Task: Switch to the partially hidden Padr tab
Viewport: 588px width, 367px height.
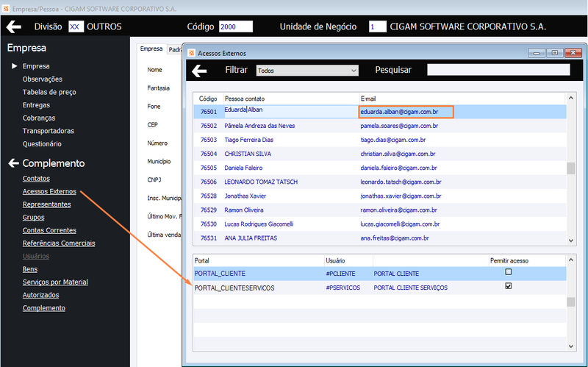Action: click(175, 49)
